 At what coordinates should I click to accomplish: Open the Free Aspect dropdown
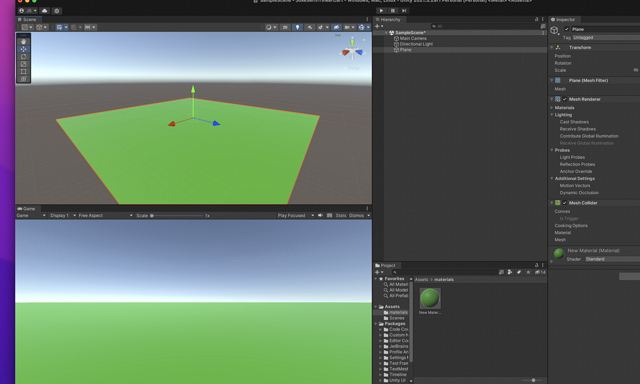point(105,215)
